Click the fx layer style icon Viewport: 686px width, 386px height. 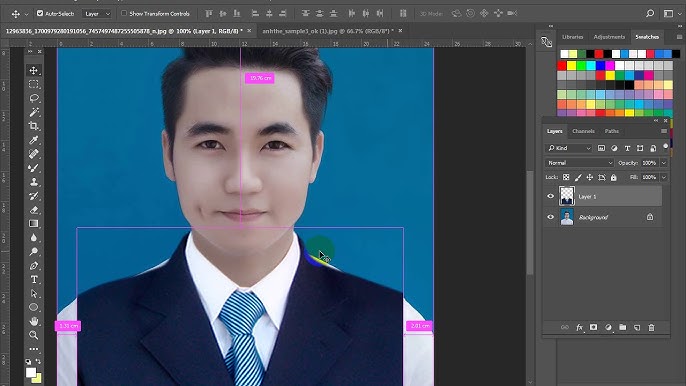point(579,327)
